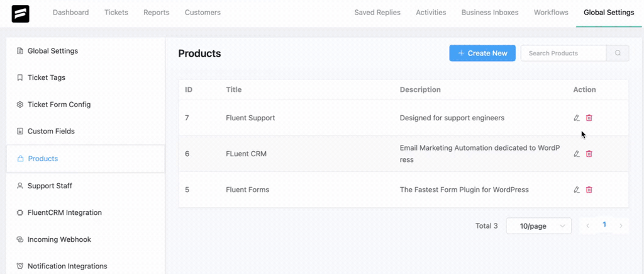This screenshot has height=274, width=644.
Task: Delete the Fluent Forms product
Action: point(589,190)
